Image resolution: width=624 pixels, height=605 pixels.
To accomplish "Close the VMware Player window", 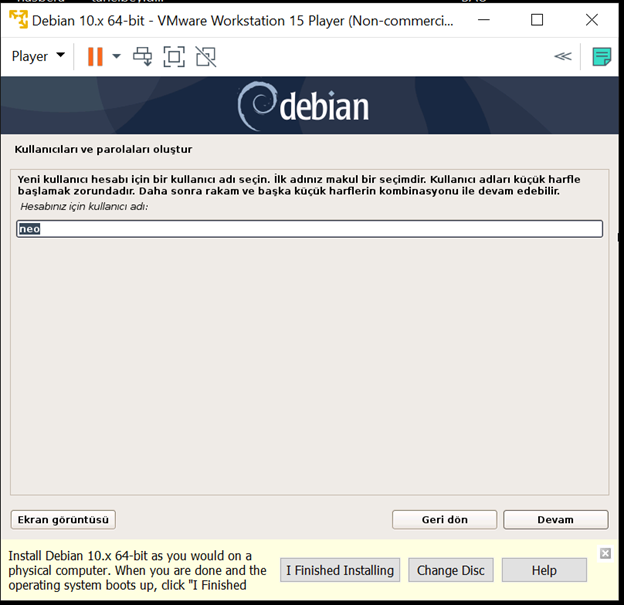I will click(x=592, y=20).
